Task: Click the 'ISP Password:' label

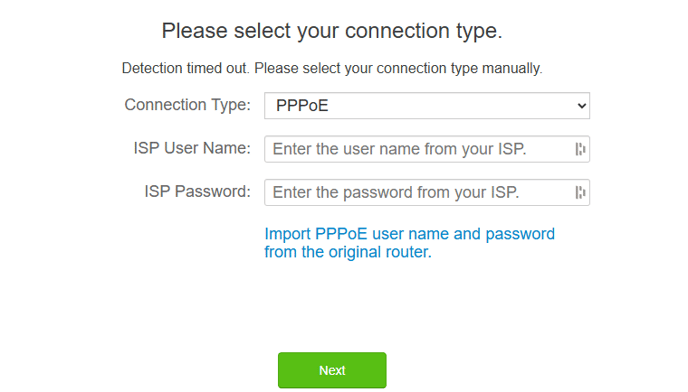Action: pos(197,191)
